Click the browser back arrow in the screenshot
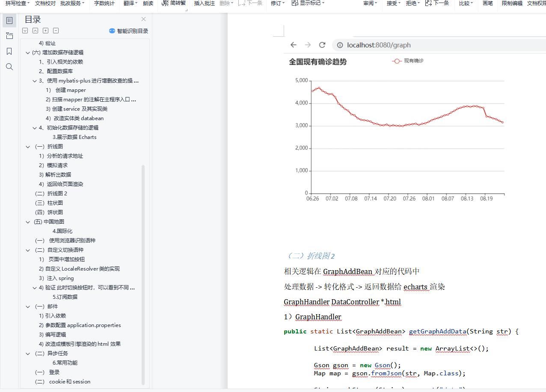The width and height of the screenshot is (546, 392). coord(293,45)
